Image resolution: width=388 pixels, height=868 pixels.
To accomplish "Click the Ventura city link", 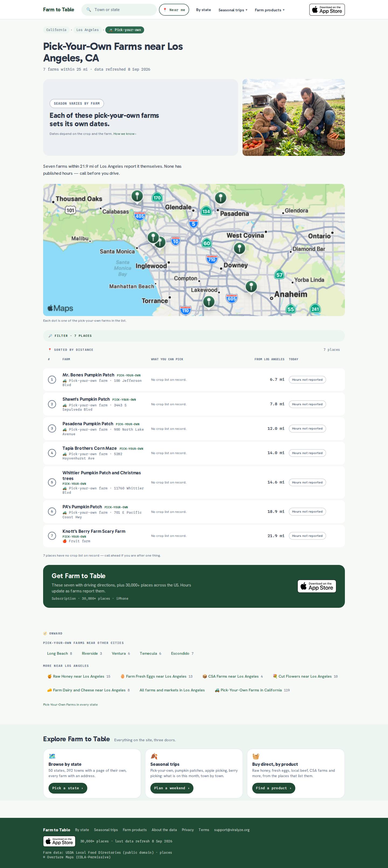I will [x=121, y=653].
